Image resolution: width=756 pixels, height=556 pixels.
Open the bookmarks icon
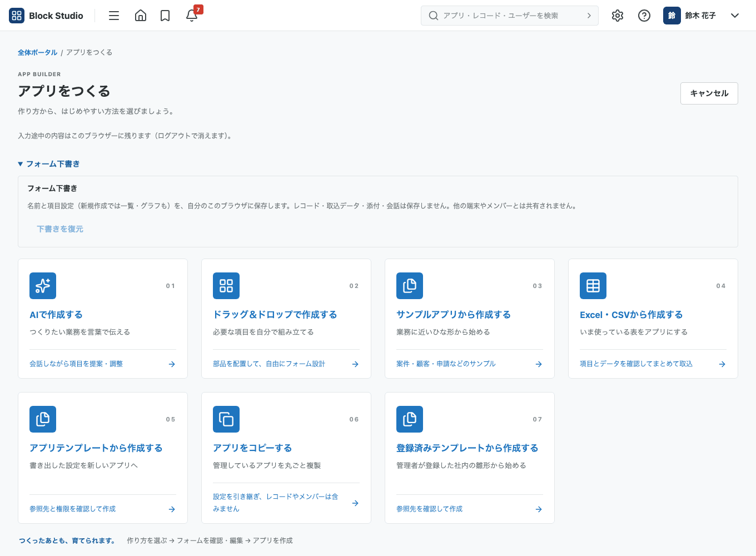click(165, 16)
